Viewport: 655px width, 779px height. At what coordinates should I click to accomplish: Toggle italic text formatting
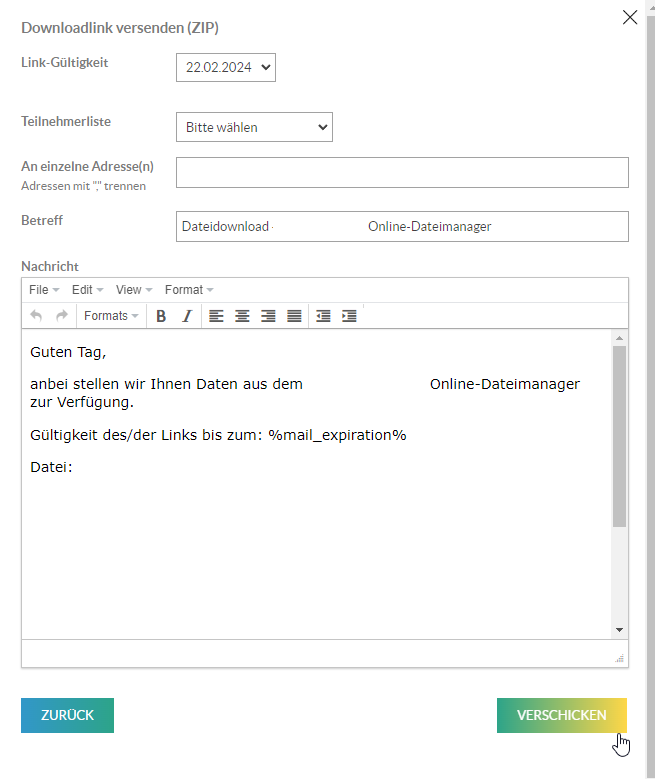pos(186,316)
